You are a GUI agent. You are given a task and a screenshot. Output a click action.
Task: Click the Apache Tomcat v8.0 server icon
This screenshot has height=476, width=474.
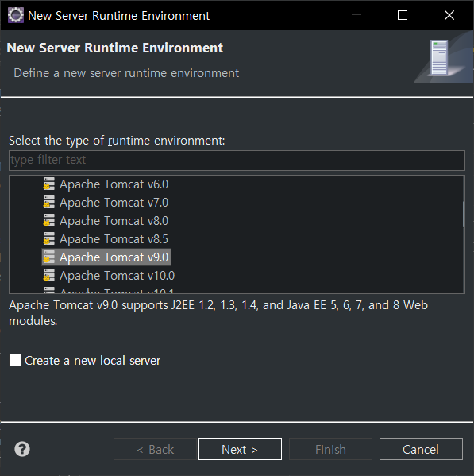tap(48, 220)
